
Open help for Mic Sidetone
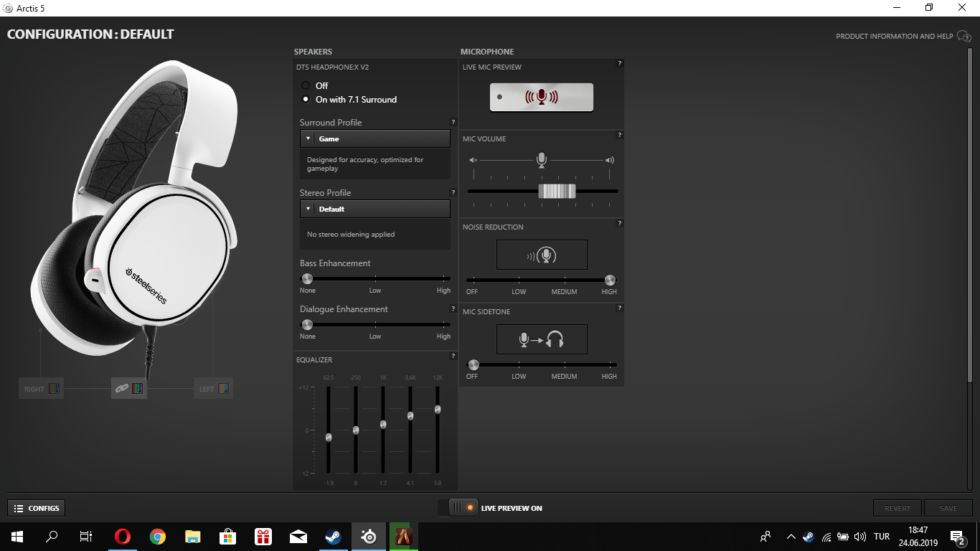click(619, 308)
